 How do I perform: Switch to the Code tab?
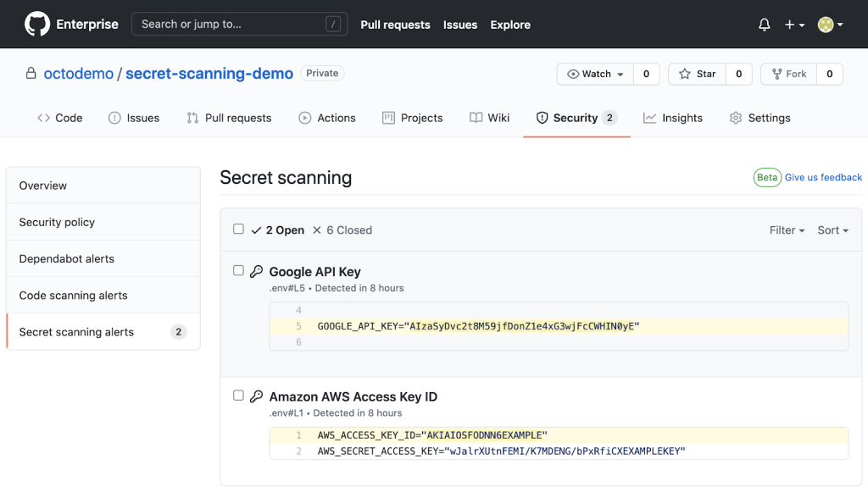click(60, 118)
